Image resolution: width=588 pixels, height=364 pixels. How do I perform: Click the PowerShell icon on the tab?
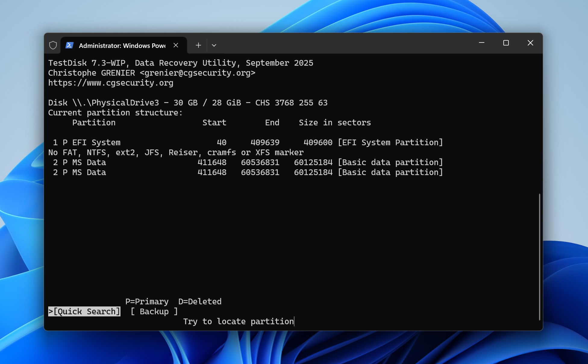pyautogui.click(x=70, y=45)
